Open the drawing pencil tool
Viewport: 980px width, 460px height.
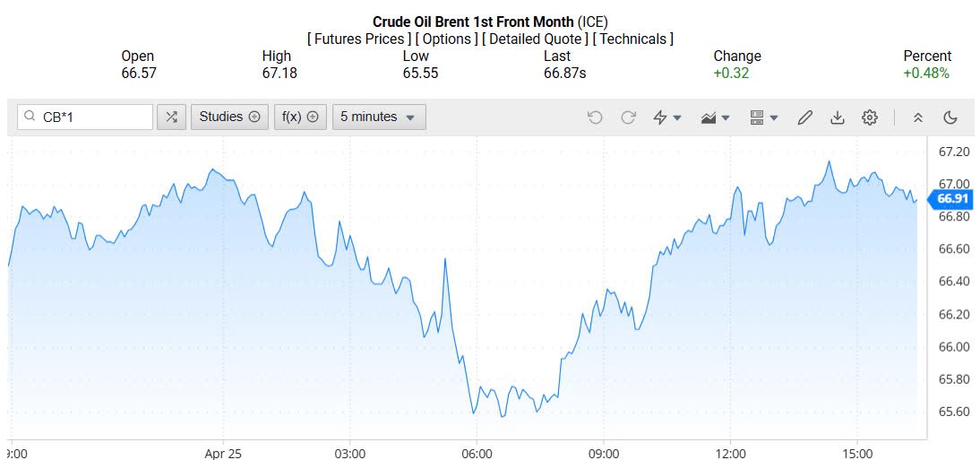[804, 117]
